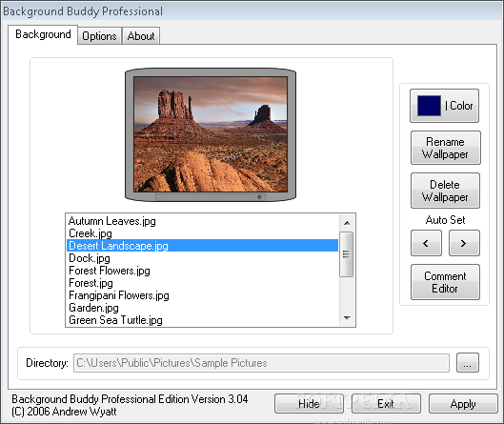504x424 pixels.
Task: Select Green Sea Turtle.jpg entry
Action: click(203, 320)
